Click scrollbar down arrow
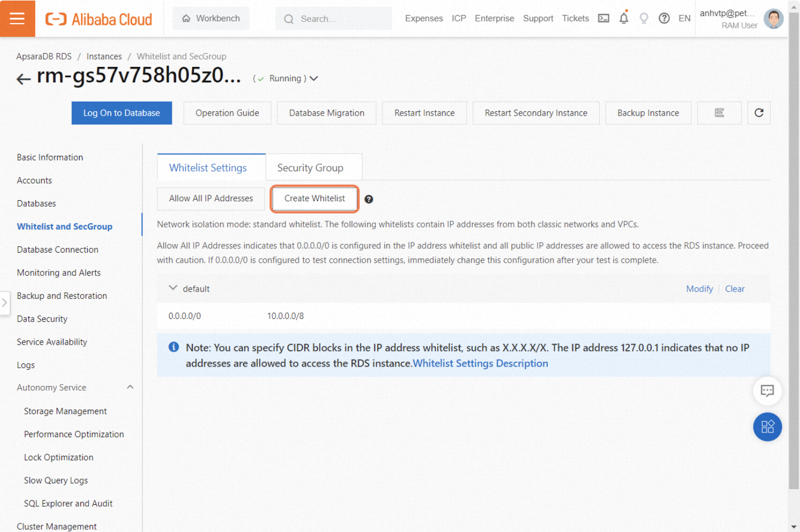 coord(794,527)
